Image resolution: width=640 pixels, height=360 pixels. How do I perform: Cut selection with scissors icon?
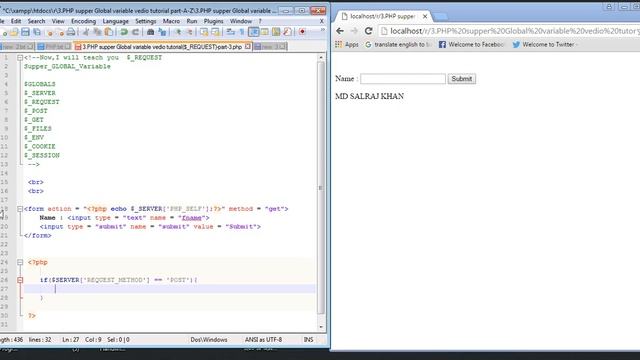(85, 32)
